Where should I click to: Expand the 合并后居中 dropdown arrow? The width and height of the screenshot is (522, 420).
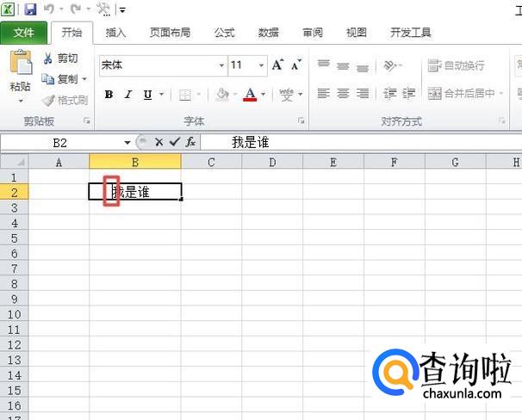[500, 94]
